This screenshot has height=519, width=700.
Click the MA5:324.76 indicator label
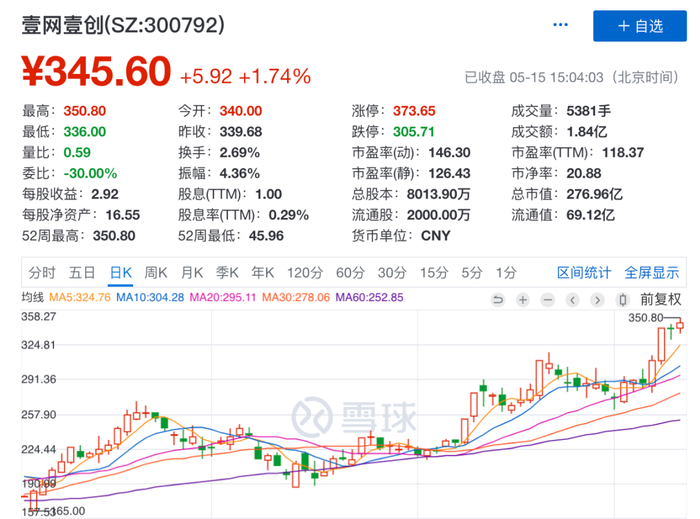pos(79,297)
